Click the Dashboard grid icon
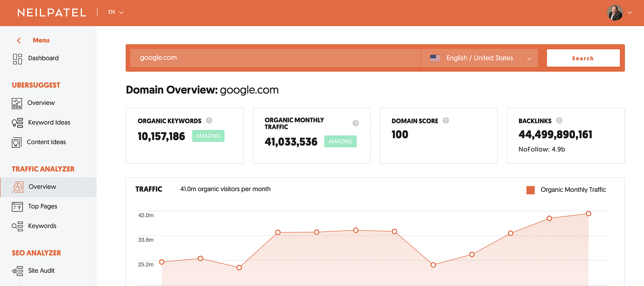Screen dimensions: 644x286 point(17,58)
